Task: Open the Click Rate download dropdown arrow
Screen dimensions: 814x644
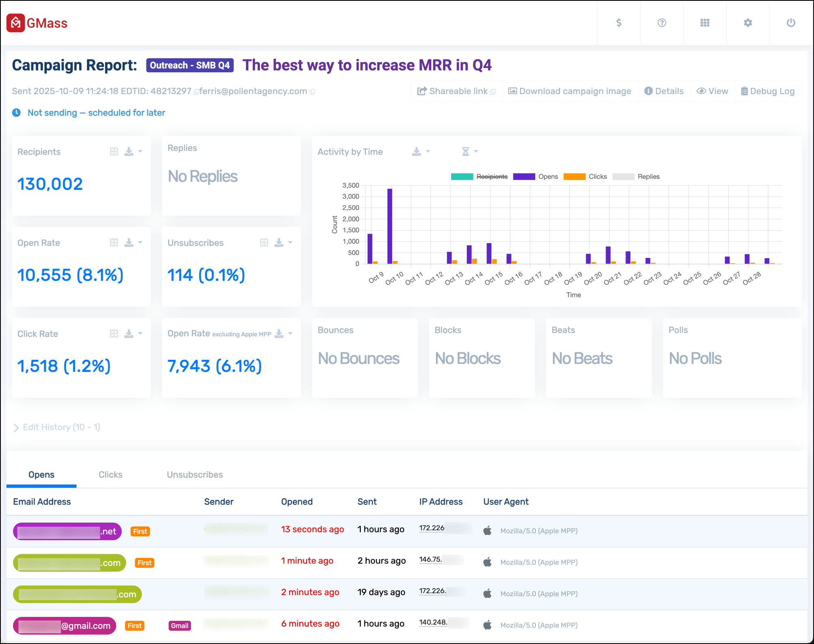Action: (141, 334)
